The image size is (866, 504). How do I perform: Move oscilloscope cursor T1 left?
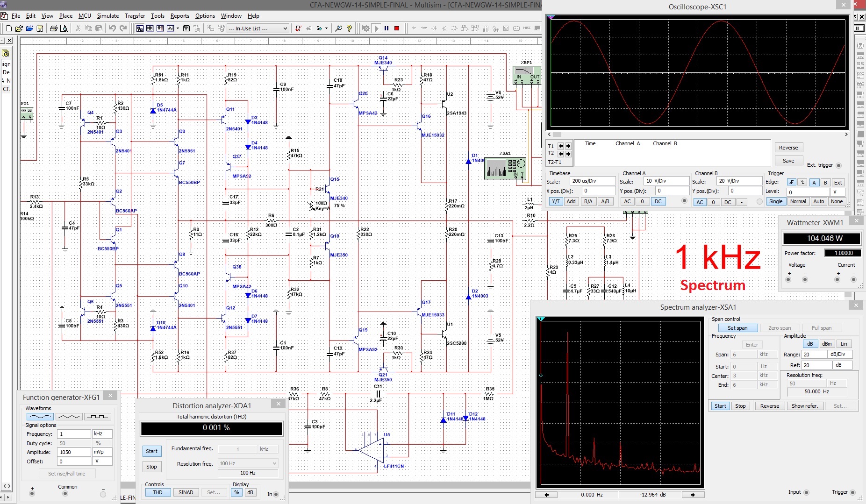tap(561, 146)
